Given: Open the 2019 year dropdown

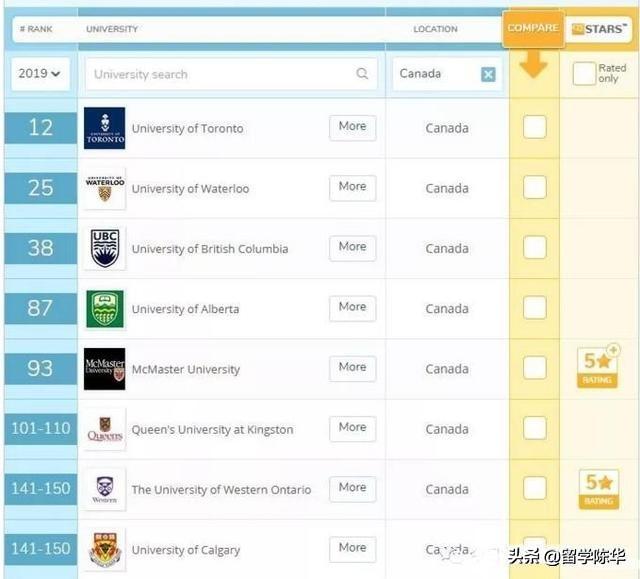Looking at the screenshot, I should click(40, 74).
